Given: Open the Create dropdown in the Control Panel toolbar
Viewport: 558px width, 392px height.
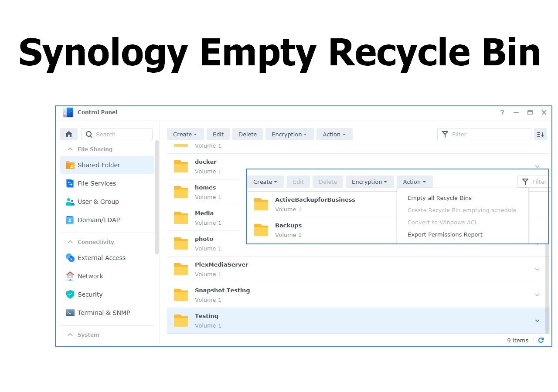Looking at the screenshot, I should point(185,135).
